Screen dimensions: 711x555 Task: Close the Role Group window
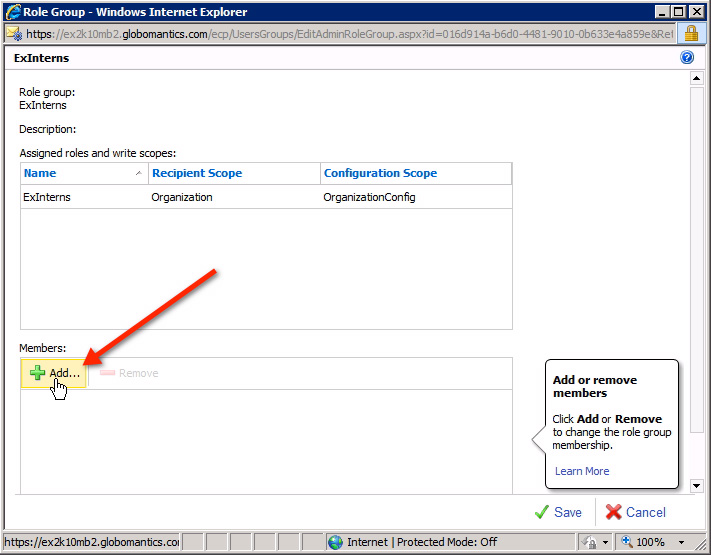tap(696, 12)
